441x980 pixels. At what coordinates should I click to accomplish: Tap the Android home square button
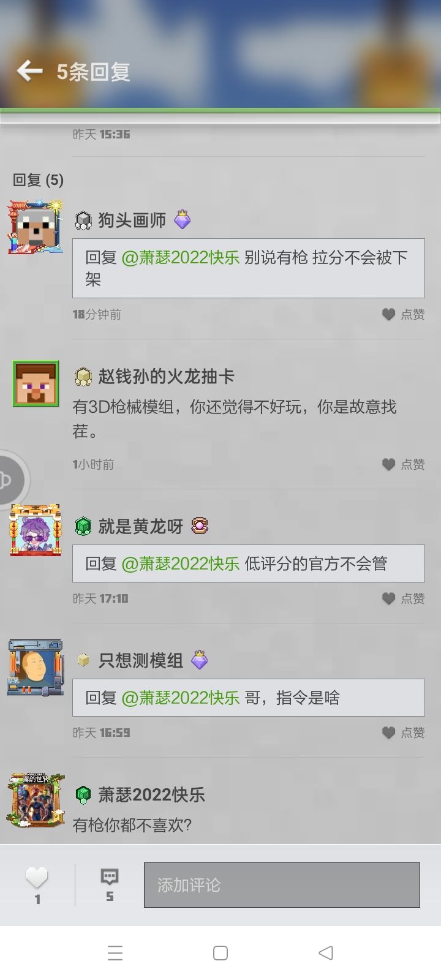click(221, 953)
